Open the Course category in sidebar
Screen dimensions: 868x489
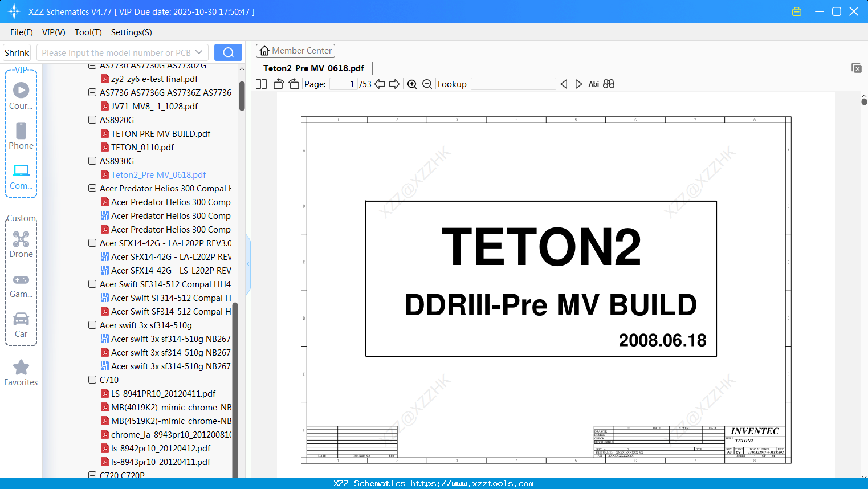21,95
